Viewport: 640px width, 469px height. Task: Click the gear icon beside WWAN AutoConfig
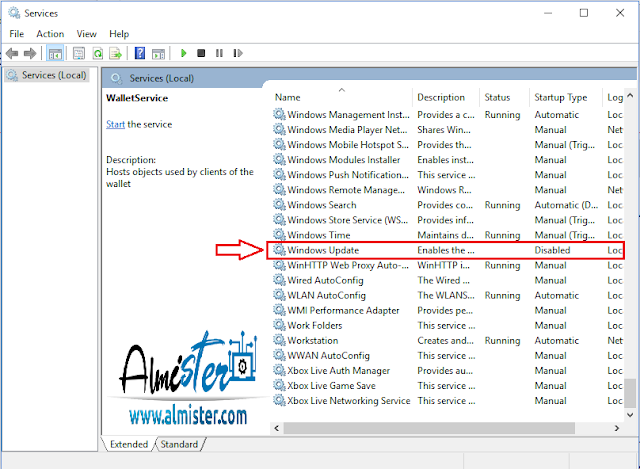tap(279, 355)
